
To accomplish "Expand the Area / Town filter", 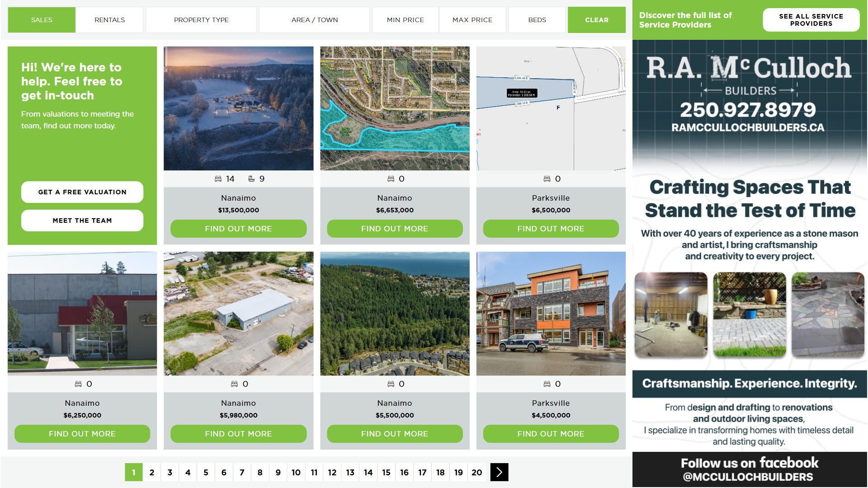I will pos(315,20).
